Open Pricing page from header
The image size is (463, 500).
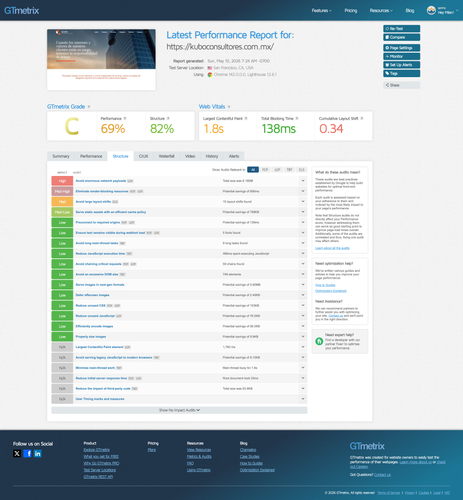pos(351,11)
